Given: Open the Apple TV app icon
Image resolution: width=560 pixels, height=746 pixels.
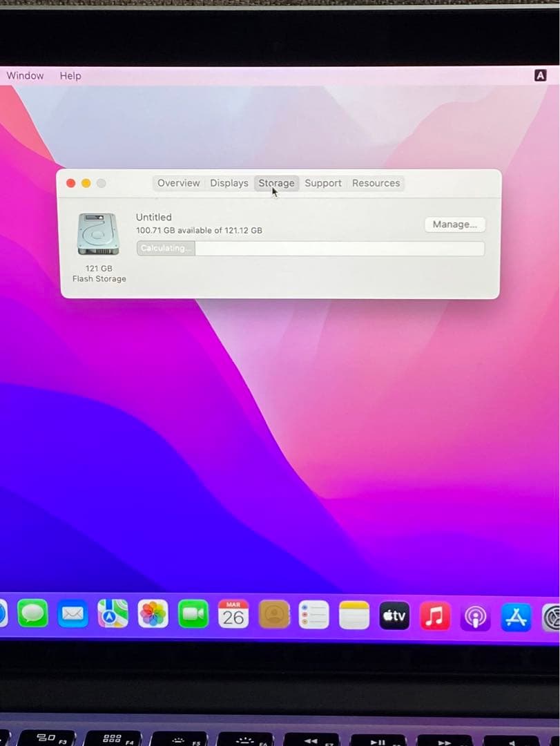Looking at the screenshot, I should coord(394,614).
